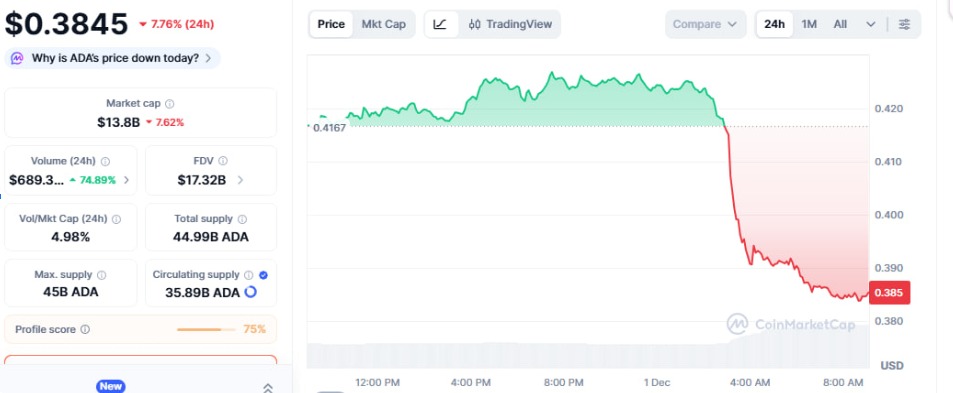This screenshot has width=953, height=393.
Task: Expand the Volume (24h) details chevron
Action: click(x=126, y=180)
